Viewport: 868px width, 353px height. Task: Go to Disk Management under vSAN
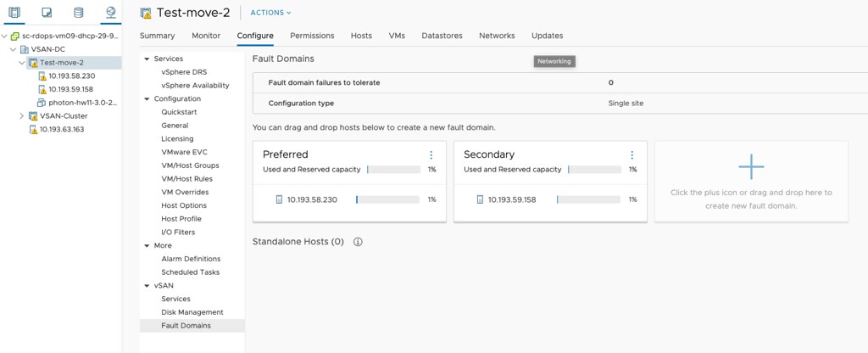[192, 312]
